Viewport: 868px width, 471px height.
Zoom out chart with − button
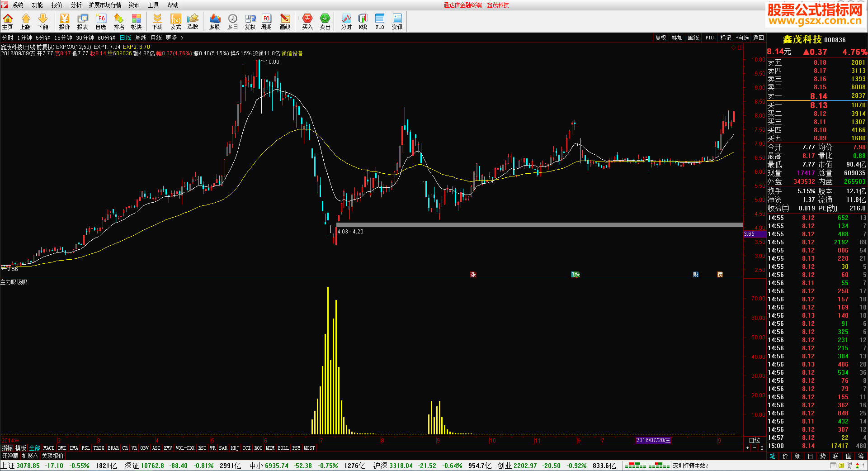coord(755,448)
